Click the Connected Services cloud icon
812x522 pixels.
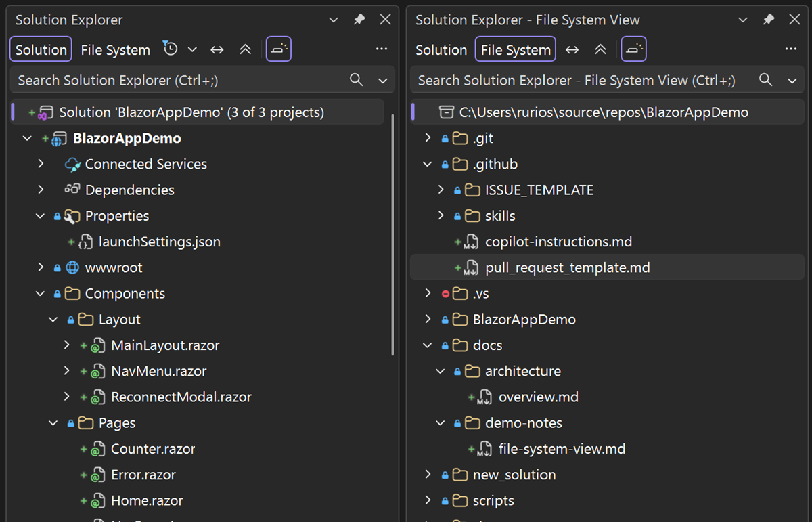(72, 164)
